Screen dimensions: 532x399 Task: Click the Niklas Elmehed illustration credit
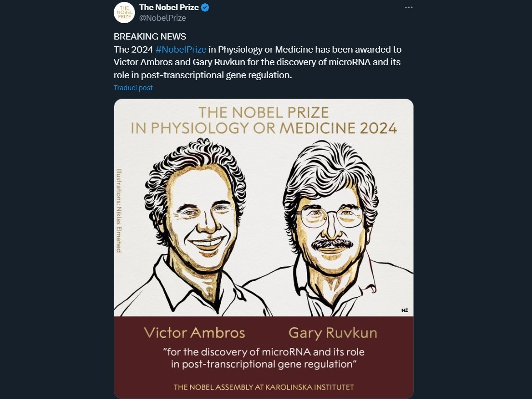pyautogui.click(x=119, y=210)
